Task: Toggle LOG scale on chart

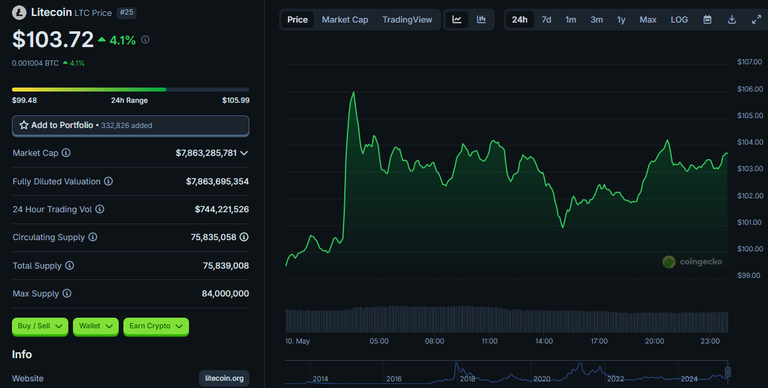Action: click(x=679, y=20)
